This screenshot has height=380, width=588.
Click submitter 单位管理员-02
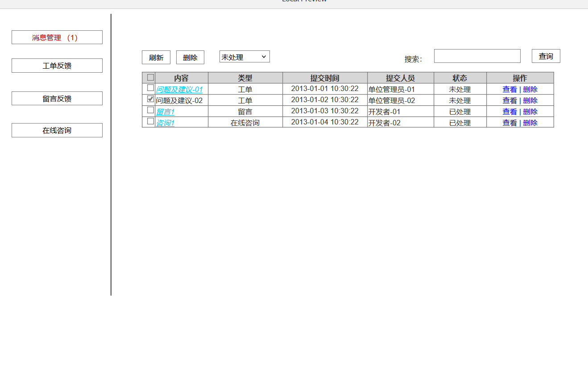tap(392, 100)
